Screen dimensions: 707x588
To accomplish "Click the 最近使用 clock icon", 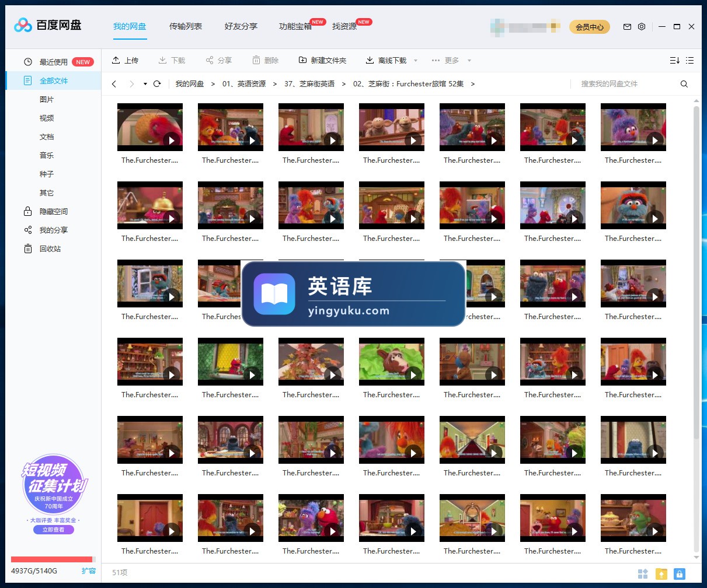I will coord(27,62).
